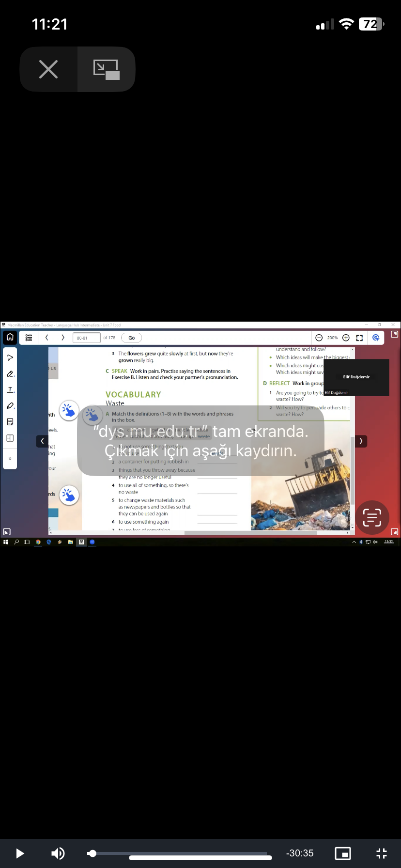Open Chrome from the Windows taskbar
Screen dimensions: 401x868
pos(38,542)
